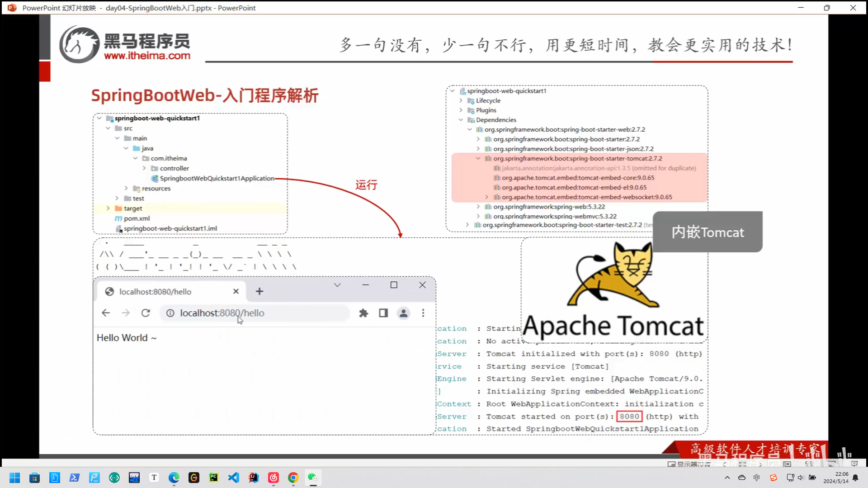The height and width of the screenshot is (488, 868).
Task: Open network settings from the tray
Action: point(790,478)
